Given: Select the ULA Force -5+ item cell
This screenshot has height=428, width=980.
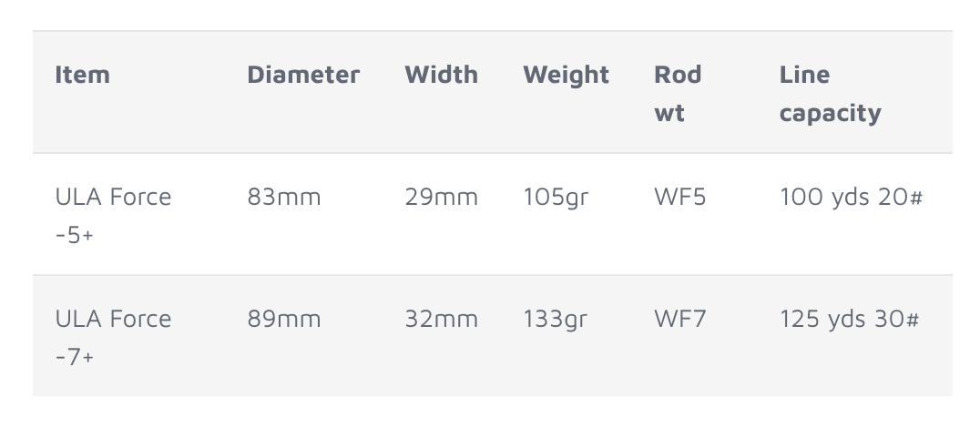Looking at the screenshot, I should [113, 216].
